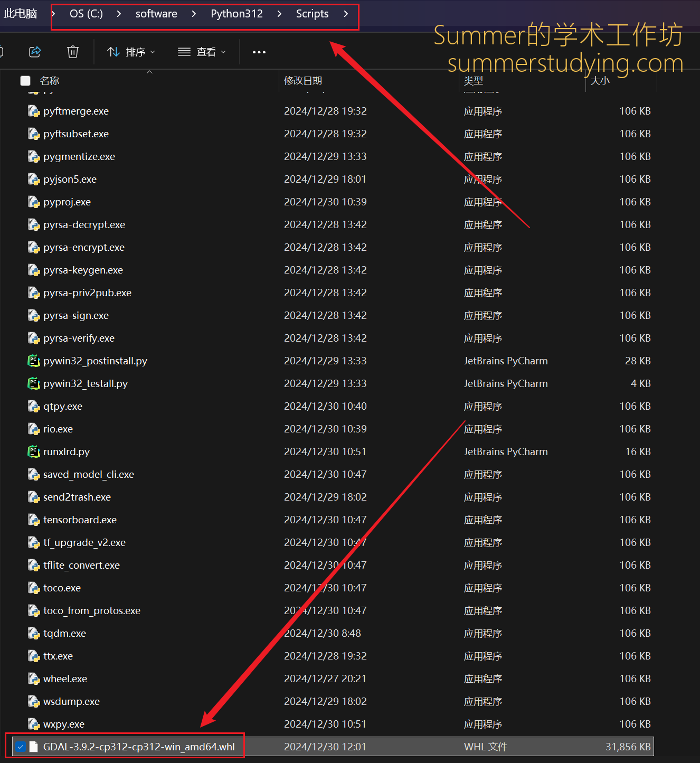Uncheck the GDAL-3.9.2 whl file checkbox
700x763 pixels.
click(21, 747)
